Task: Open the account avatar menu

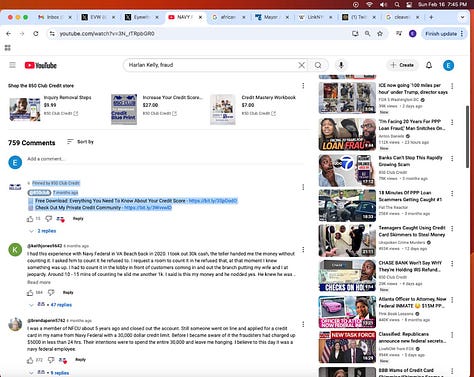Action: click(x=448, y=65)
